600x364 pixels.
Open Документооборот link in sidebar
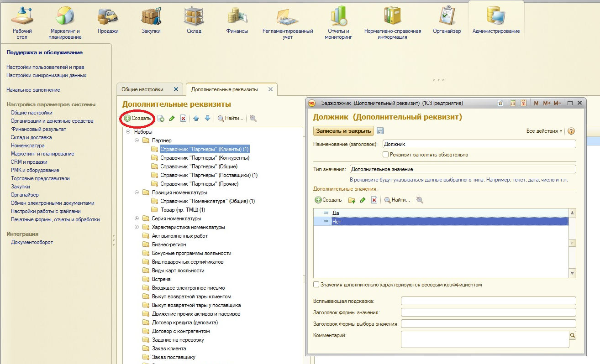pos(32,242)
